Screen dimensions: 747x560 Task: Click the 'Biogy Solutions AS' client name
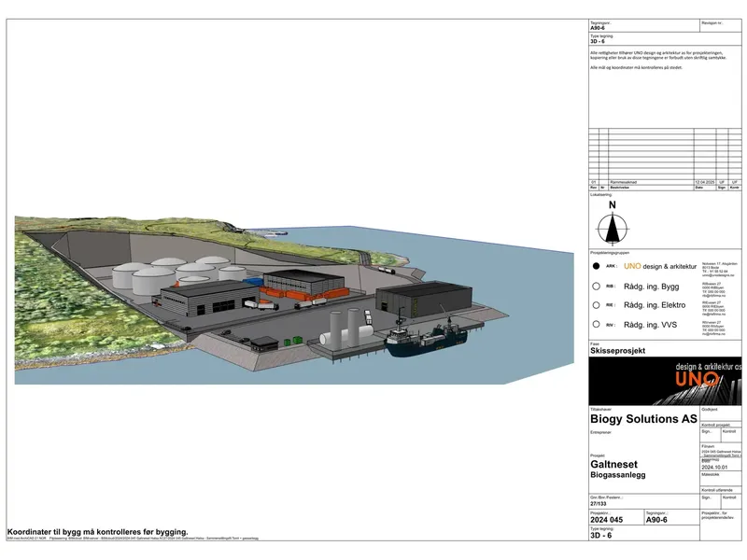coord(643,419)
